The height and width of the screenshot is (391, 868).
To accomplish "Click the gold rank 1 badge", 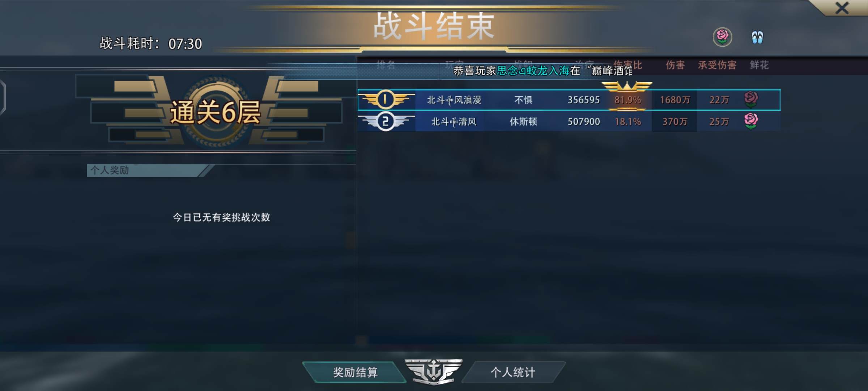I will point(386,100).
